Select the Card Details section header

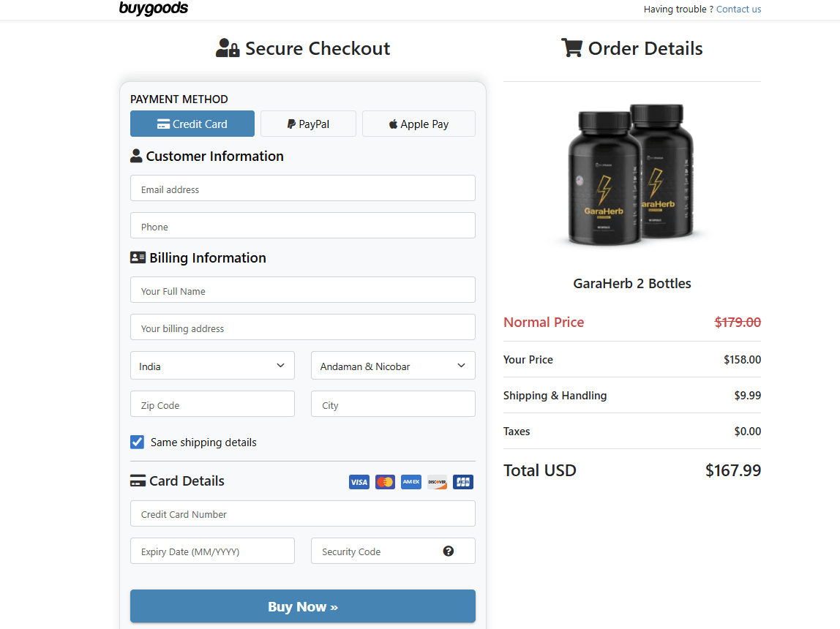(177, 481)
